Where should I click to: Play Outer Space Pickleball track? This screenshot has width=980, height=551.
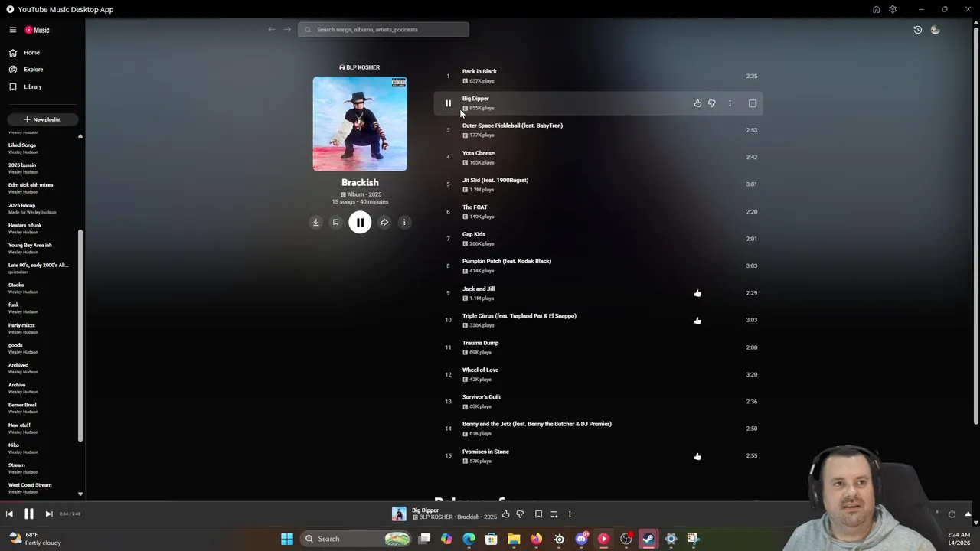(512, 126)
